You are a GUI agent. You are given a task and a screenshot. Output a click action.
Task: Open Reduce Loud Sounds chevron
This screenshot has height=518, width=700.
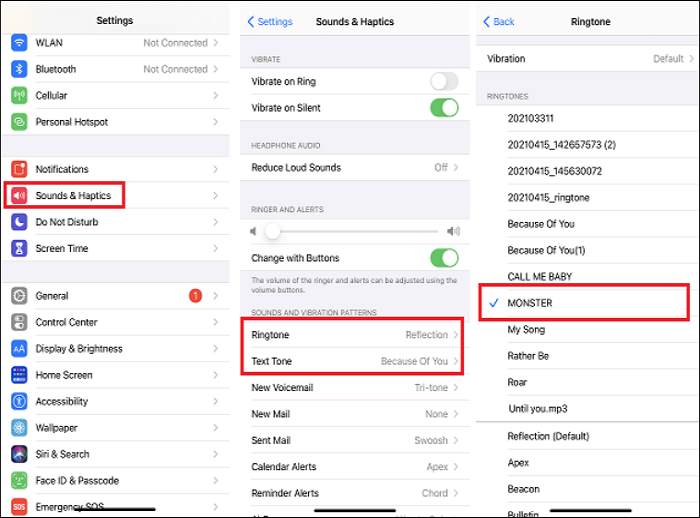tap(456, 167)
